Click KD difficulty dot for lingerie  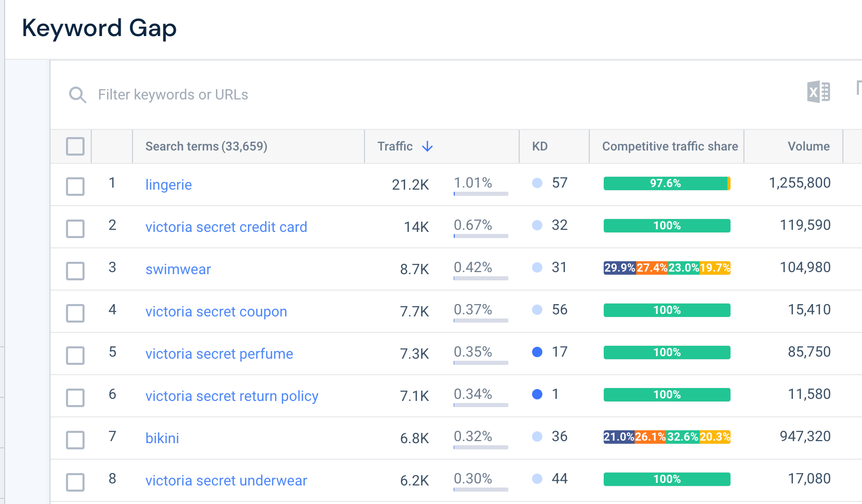click(x=537, y=183)
